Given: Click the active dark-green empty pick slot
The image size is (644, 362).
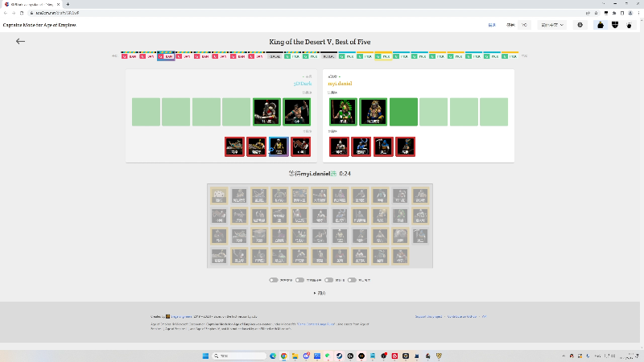Looking at the screenshot, I should (403, 112).
